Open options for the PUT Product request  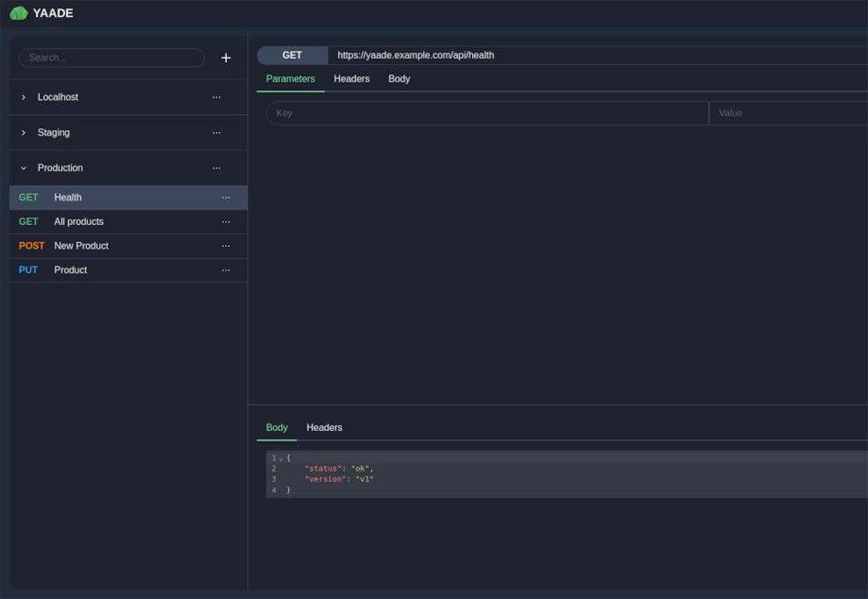click(226, 270)
